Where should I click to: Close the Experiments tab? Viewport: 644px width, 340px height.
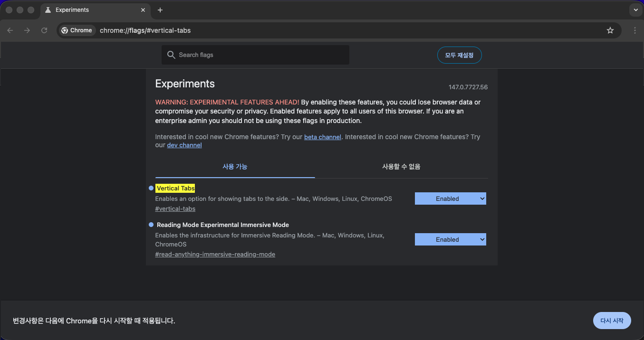[x=143, y=10]
